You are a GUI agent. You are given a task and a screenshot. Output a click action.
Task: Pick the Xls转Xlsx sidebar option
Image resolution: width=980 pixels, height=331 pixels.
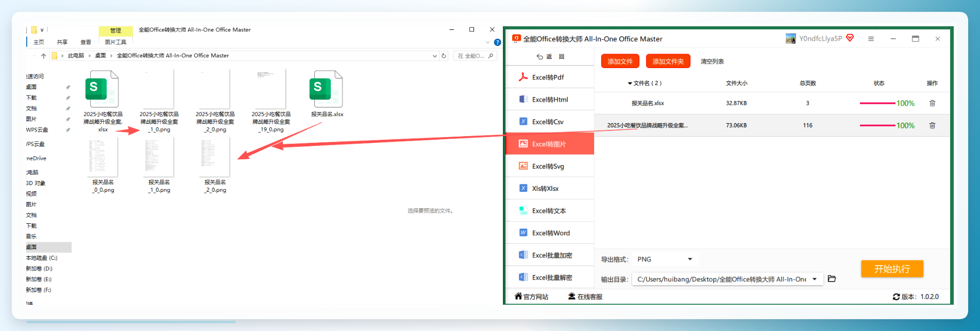[550, 188]
